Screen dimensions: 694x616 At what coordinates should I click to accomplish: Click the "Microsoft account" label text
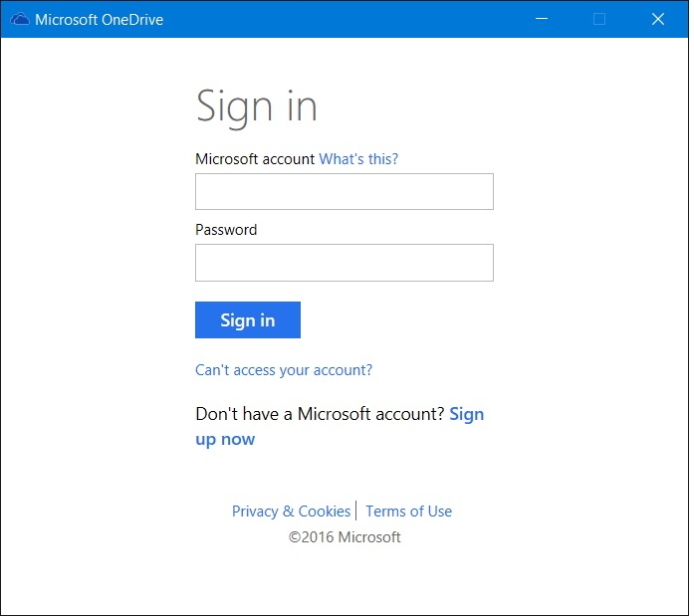[255, 159]
